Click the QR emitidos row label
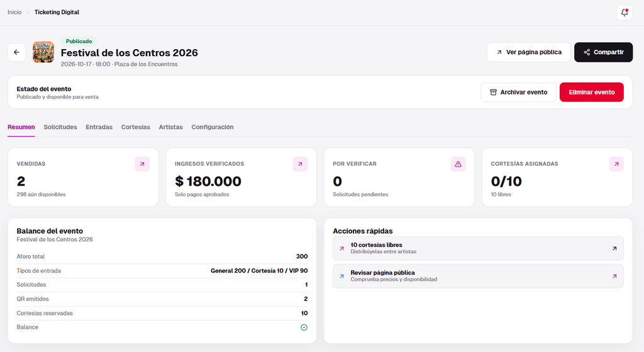The image size is (644, 352). (33, 299)
